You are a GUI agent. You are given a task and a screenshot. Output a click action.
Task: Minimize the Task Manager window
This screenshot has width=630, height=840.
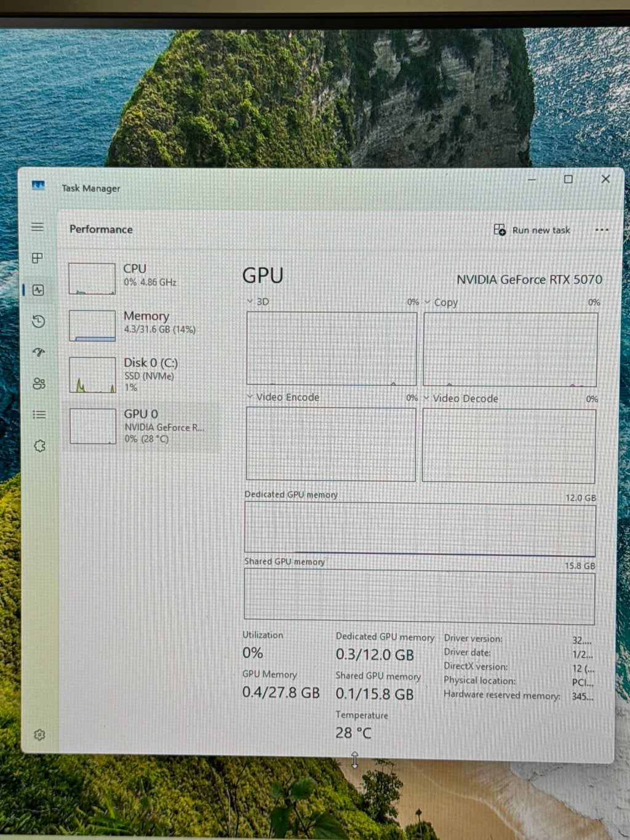(x=532, y=179)
